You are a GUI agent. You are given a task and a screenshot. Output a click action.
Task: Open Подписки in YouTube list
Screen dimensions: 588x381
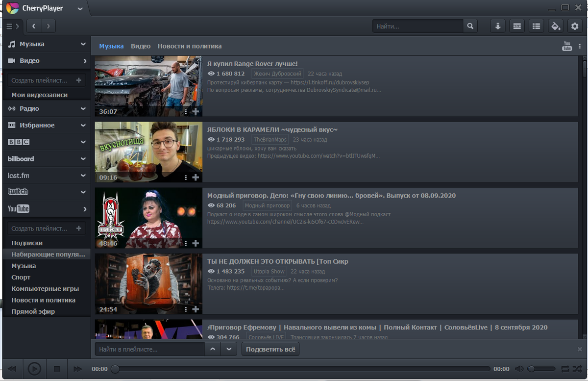click(x=27, y=243)
